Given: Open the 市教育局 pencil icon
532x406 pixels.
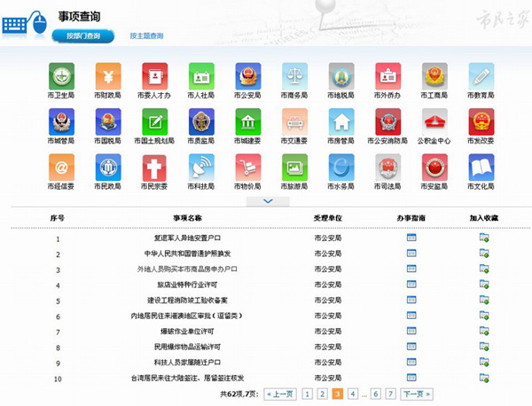Looking at the screenshot, I should (x=481, y=75).
